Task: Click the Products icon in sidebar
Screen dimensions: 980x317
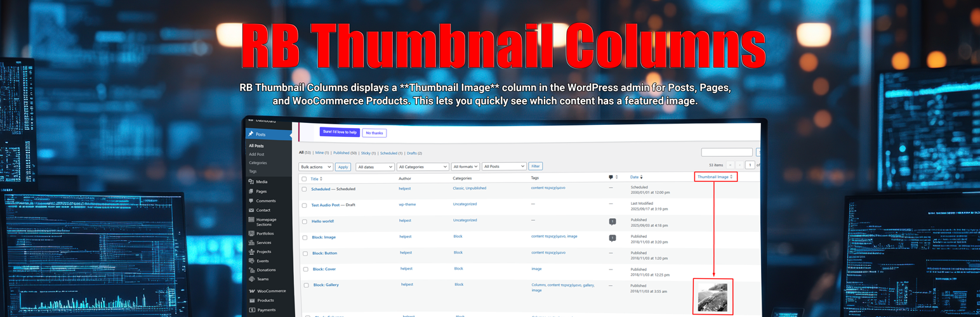Action: point(252,301)
